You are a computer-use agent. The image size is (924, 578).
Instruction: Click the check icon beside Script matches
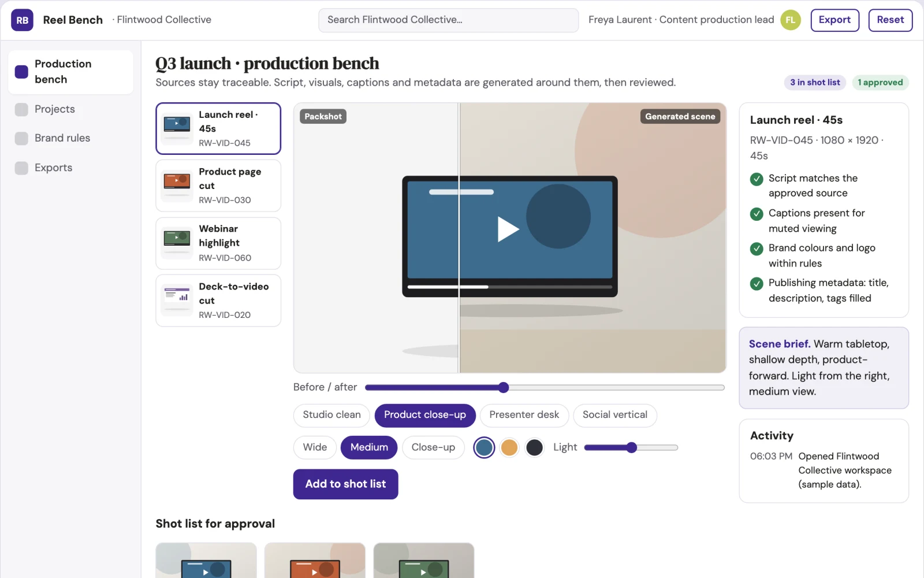pos(757,179)
